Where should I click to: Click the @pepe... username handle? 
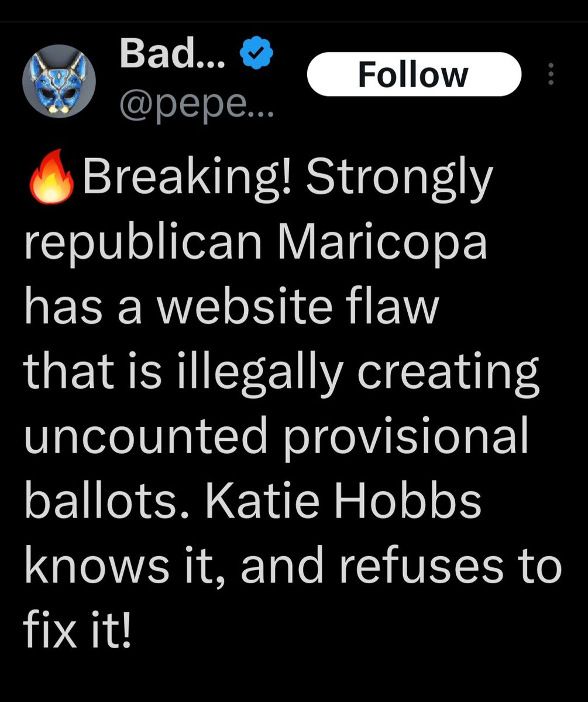pos(196,105)
